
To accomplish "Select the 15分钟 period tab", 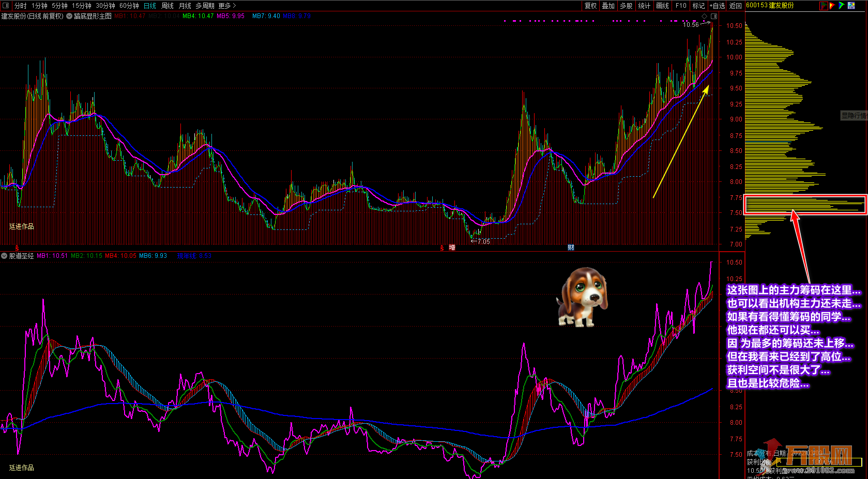I will 82,6.
